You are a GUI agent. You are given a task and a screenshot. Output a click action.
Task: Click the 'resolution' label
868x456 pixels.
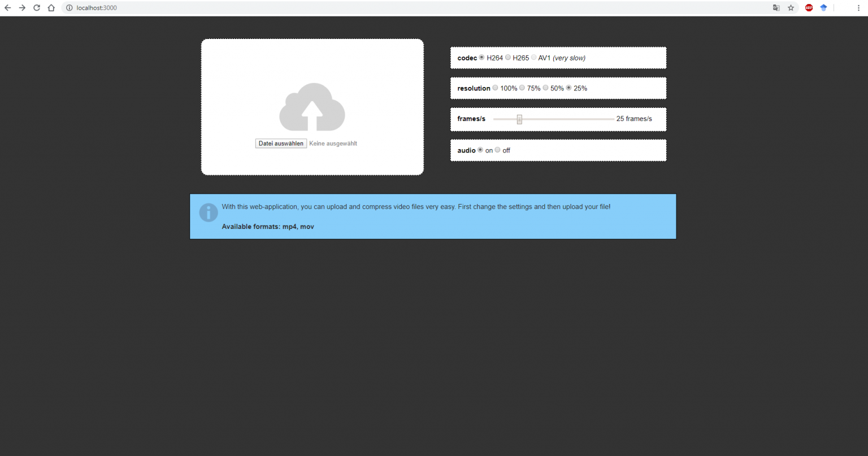tap(474, 88)
